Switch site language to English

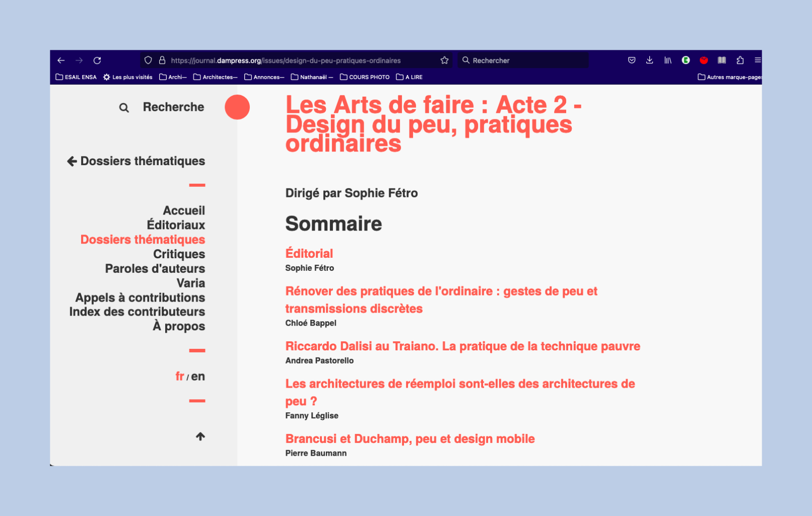(198, 377)
